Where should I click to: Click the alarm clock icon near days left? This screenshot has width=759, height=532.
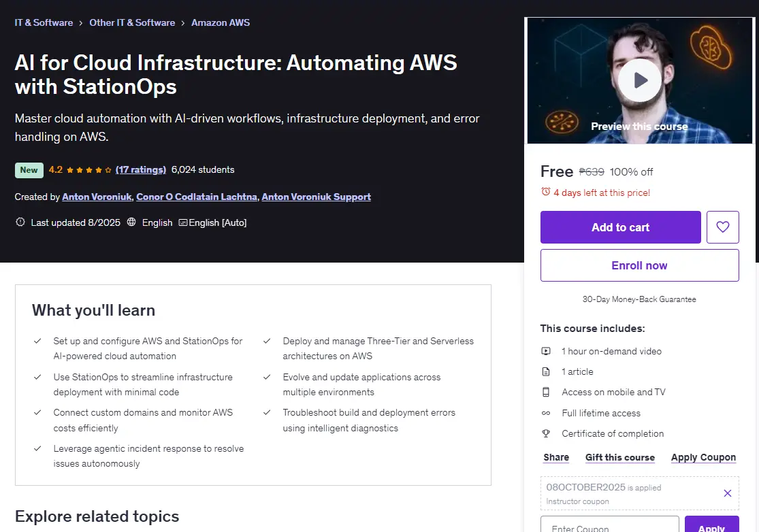(545, 192)
